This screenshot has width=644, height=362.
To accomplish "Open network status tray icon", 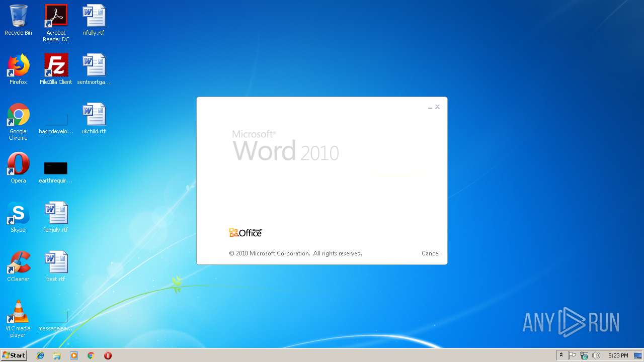I will [584, 355].
